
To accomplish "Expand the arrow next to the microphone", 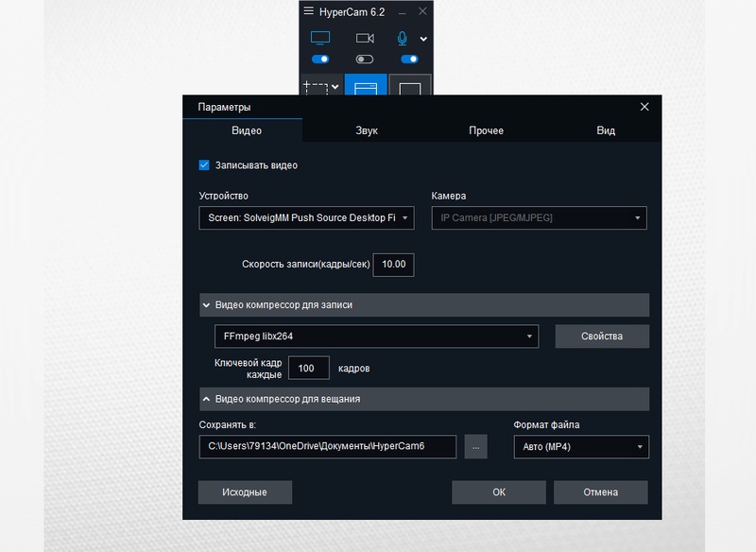I will click(x=423, y=39).
